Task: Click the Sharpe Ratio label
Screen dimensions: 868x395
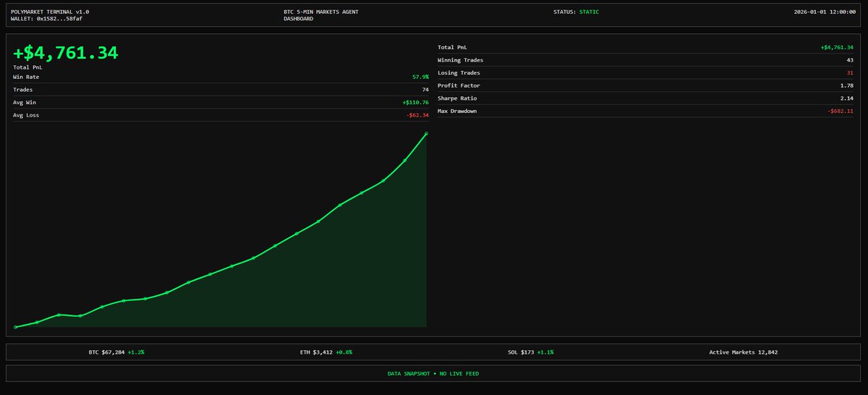Action: tap(457, 98)
